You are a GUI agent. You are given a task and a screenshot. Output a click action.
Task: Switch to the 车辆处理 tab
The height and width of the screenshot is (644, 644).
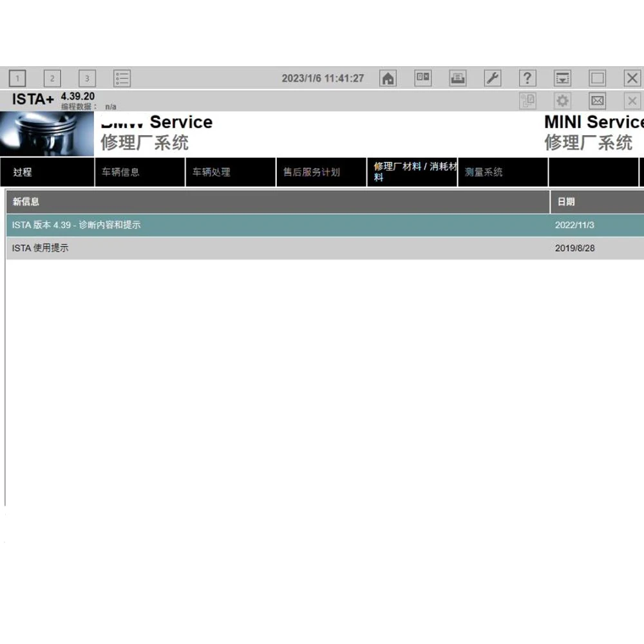coord(231,172)
